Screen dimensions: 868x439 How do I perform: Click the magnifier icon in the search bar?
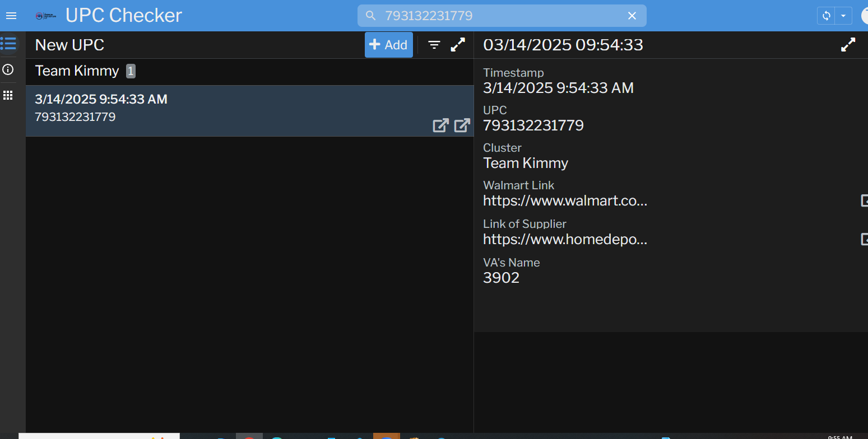point(370,16)
